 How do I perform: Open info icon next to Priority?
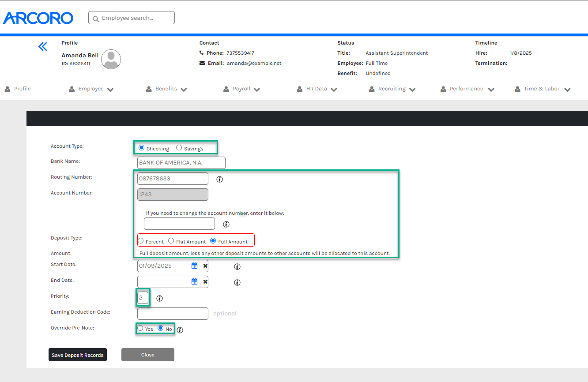click(160, 298)
